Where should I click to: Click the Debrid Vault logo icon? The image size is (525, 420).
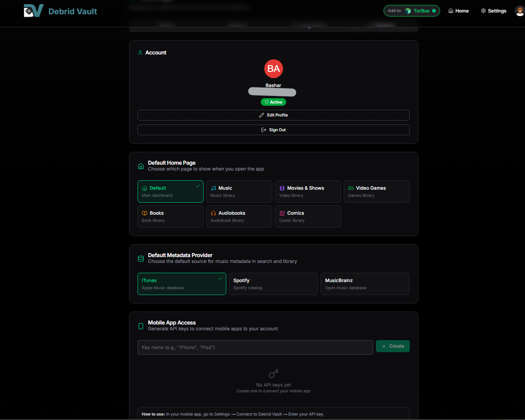coord(34,11)
